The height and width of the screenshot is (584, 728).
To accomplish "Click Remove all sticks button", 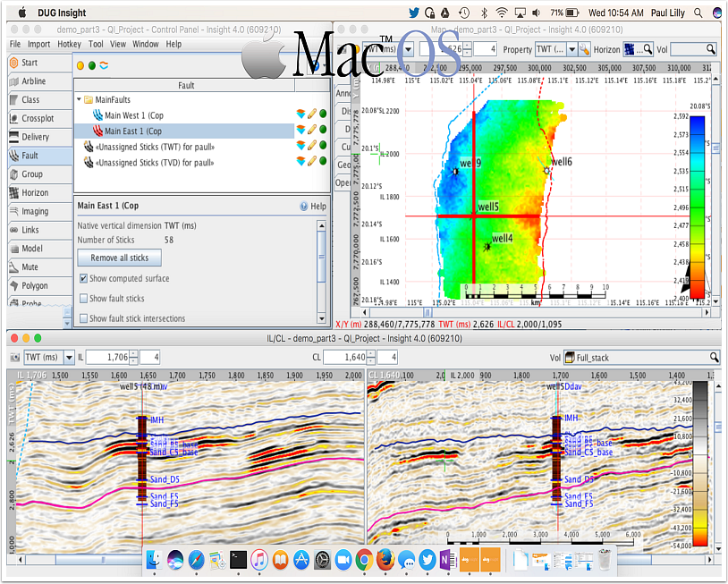I will point(119,258).
